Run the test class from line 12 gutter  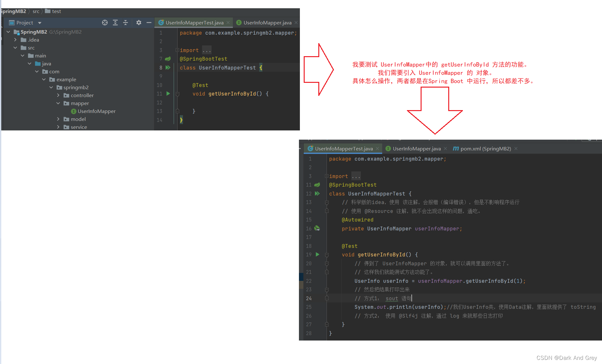click(x=317, y=194)
